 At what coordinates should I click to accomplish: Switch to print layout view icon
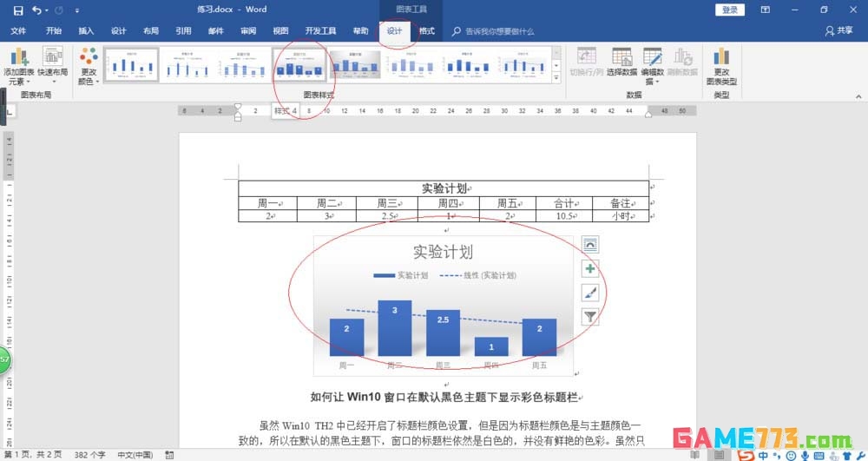point(719,455)
